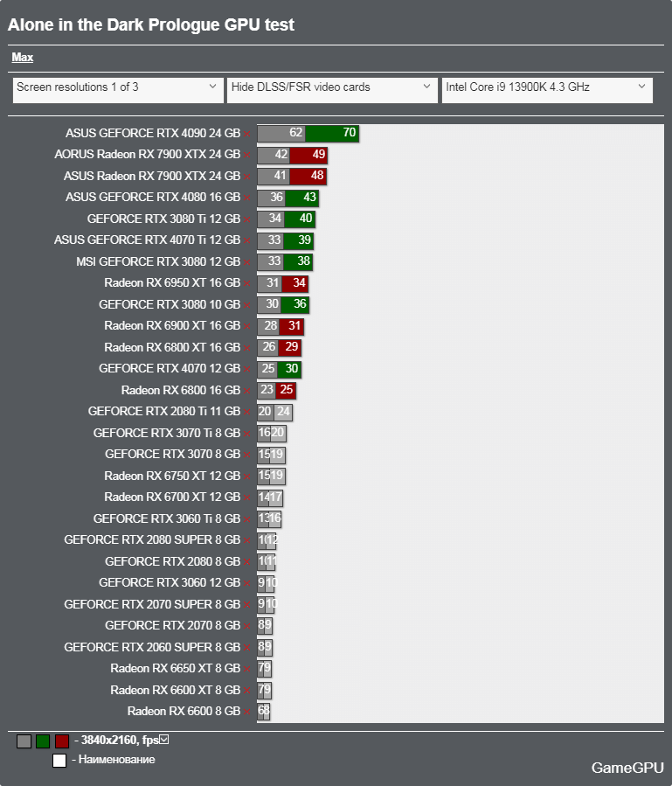Delete GEFORCE RTX 2080 8 GB row via red X
This screenshot has height=786, width=672.
pyautogui.click(x=247, y=562)
